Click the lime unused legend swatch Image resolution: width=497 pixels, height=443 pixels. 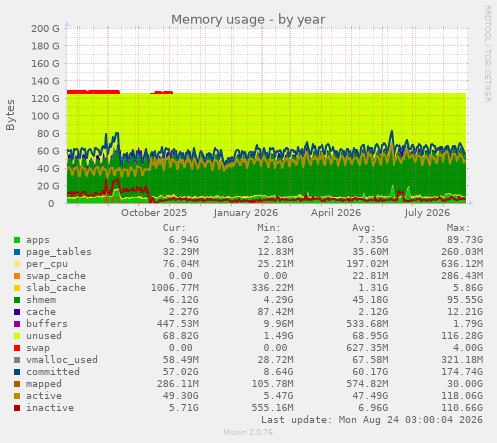coord(17,336)
